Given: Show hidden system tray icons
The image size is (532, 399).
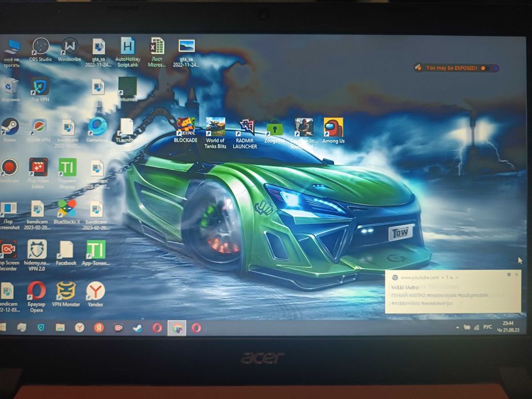Looking at the screenshot, I should (x=458, y=327).
